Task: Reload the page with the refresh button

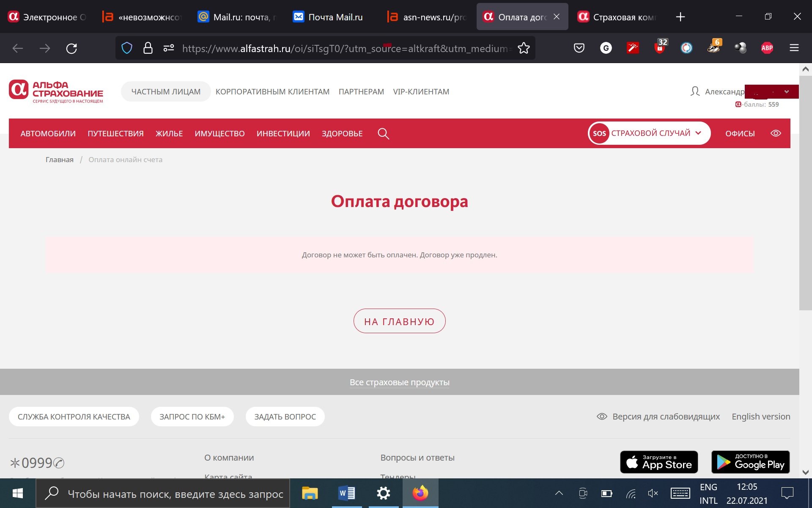Action: tap(71, 48)
